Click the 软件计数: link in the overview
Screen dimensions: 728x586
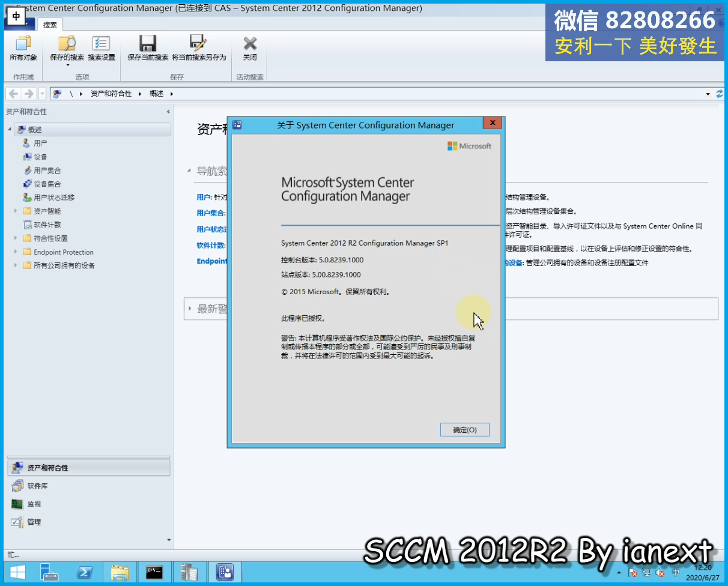[x=211, y=245]
